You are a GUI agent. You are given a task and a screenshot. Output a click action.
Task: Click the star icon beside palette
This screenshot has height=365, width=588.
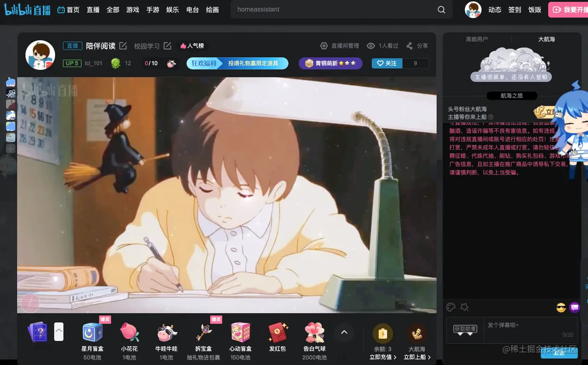pyautogui.click(x=464, y=307)
